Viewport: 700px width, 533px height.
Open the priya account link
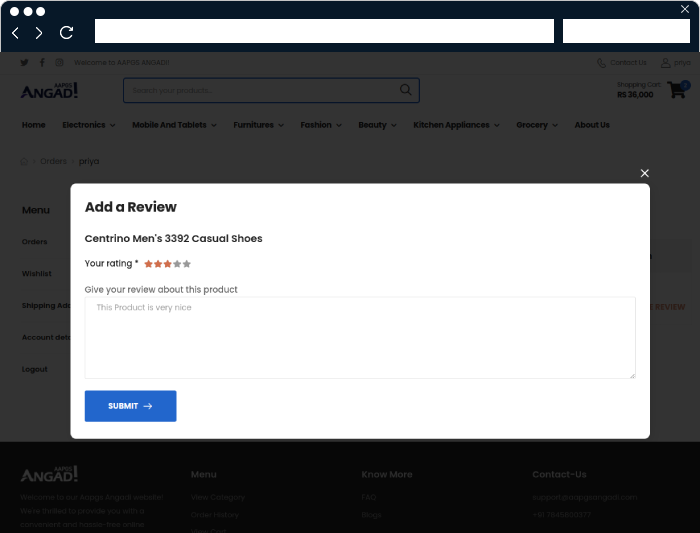[682, 62]
